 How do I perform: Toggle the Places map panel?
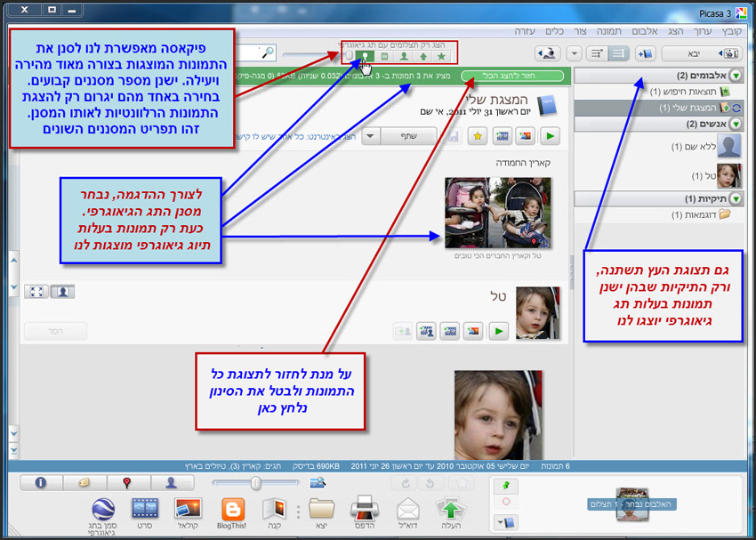click(x=128, y=483)
